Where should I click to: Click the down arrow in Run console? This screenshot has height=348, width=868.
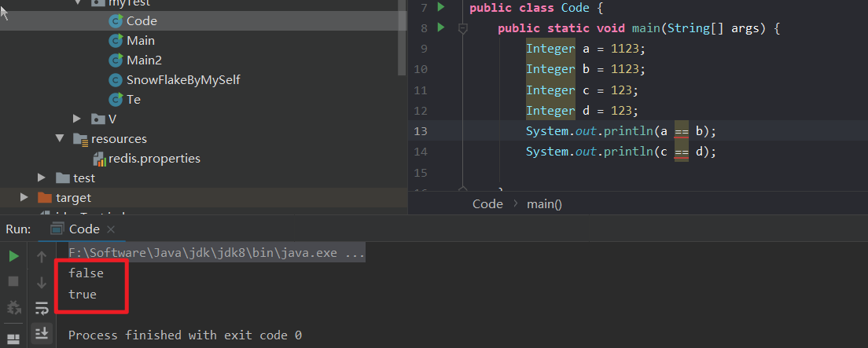[42, 283]
